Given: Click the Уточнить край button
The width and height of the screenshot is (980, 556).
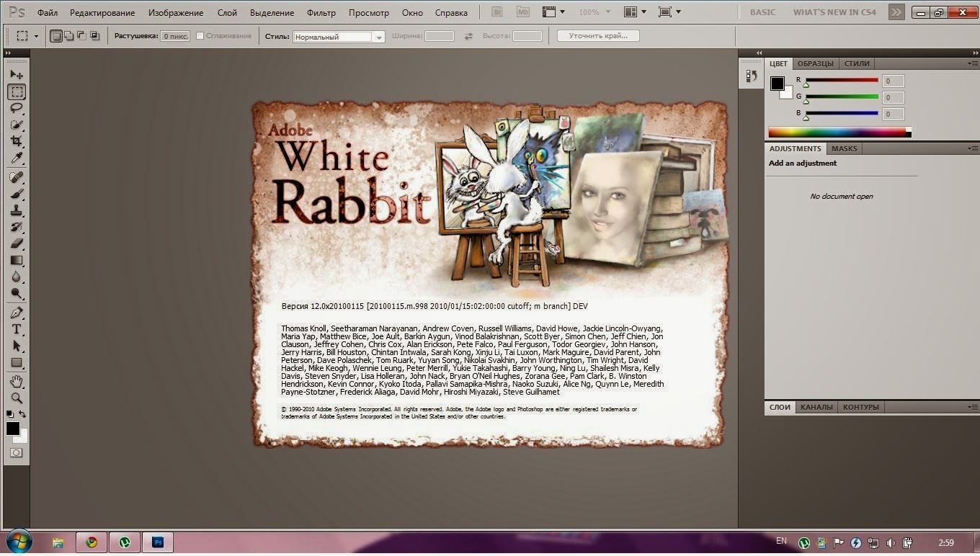Looking at the screenshot, I should (x=598, y=36).
